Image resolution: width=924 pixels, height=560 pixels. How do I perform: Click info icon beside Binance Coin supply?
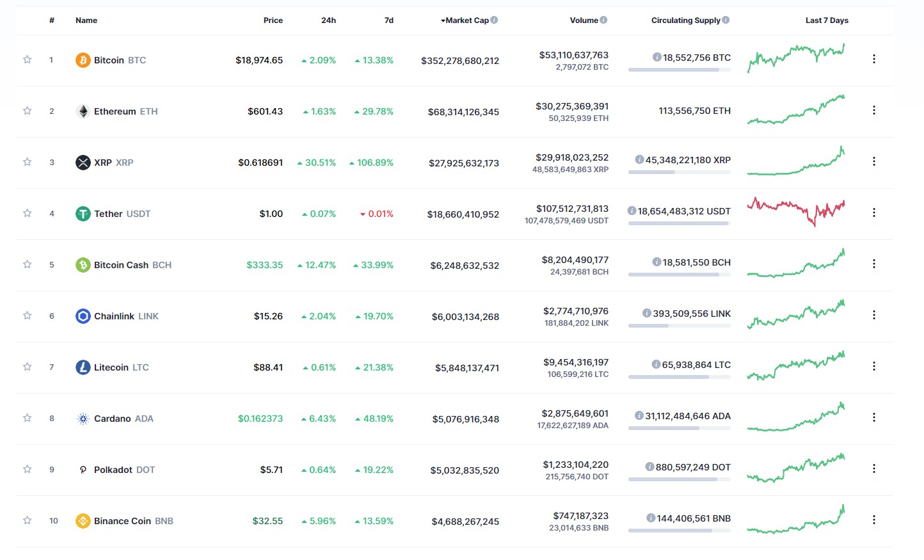(x=651, y=518)
